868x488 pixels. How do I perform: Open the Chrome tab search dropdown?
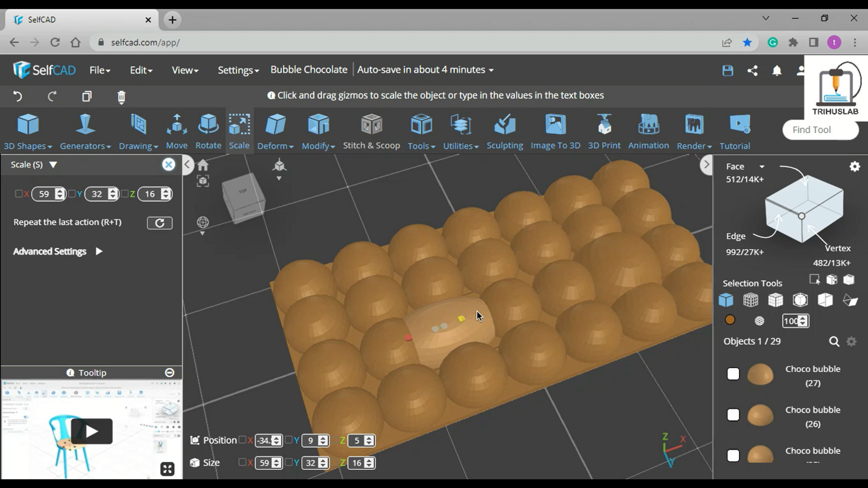[766, 18]
